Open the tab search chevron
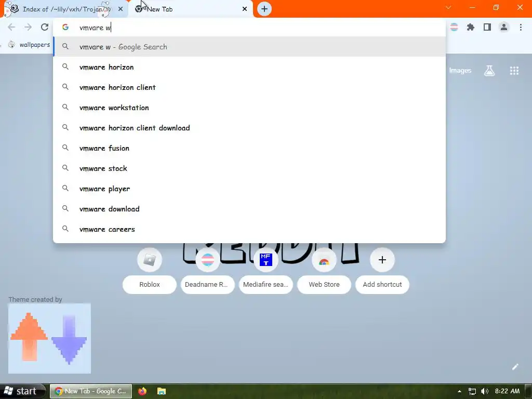The width and height of the screenshot is (532, 399). click(448, 7)
